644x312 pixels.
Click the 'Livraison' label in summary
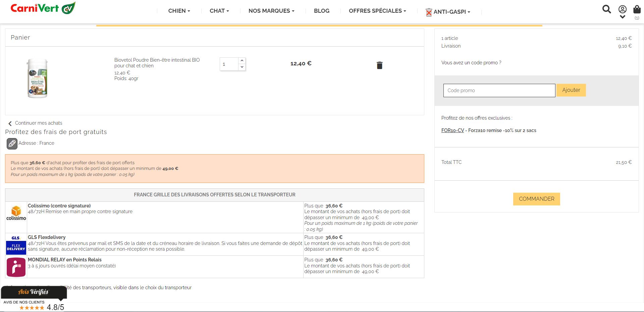451,46
